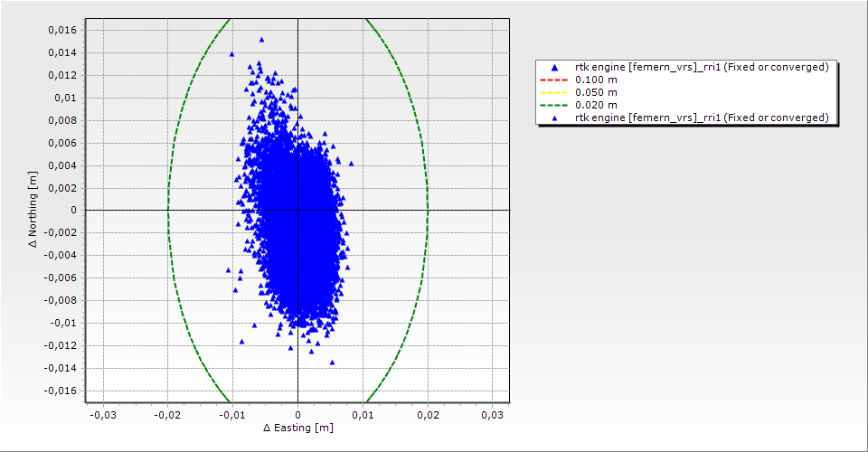Viewport: 868px width, 452px height.
Task: Click the 0,016 tick label on Northing axis
Action: 61,30
